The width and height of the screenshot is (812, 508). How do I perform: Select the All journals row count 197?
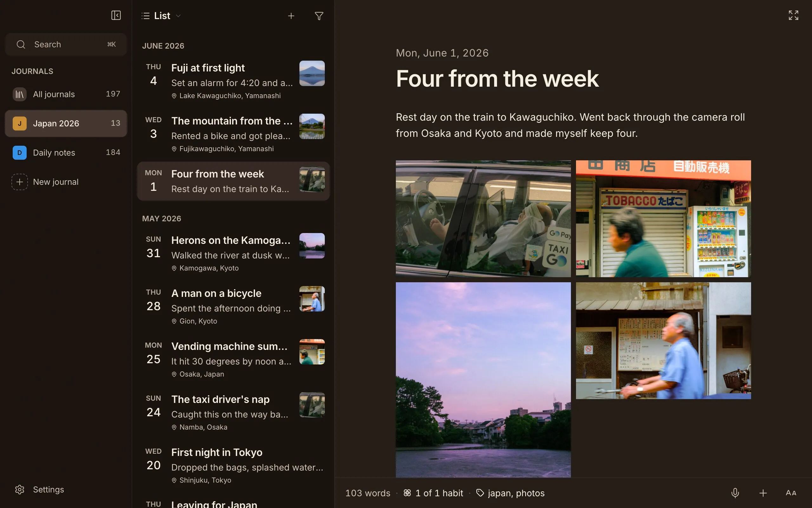(x=113, y=94)
